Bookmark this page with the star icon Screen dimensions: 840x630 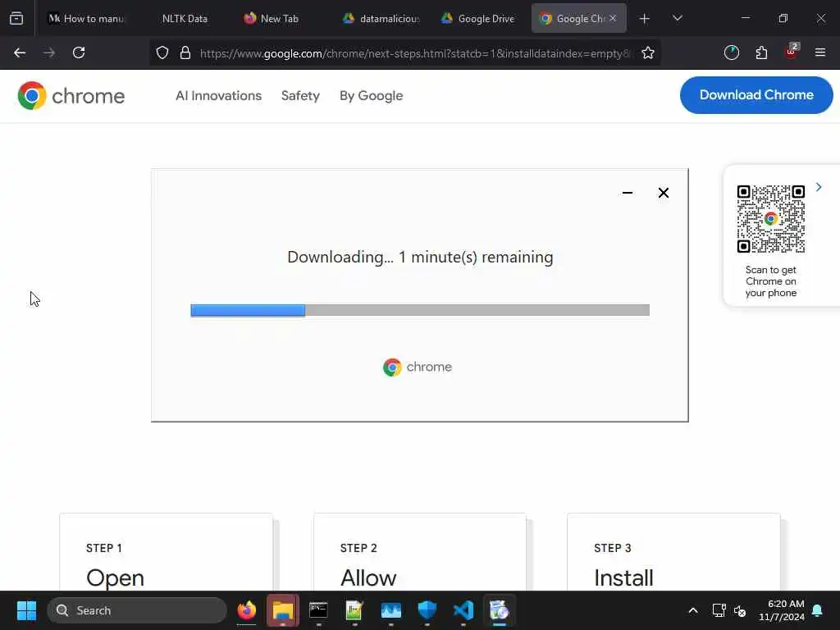click(x=648, y=52)
